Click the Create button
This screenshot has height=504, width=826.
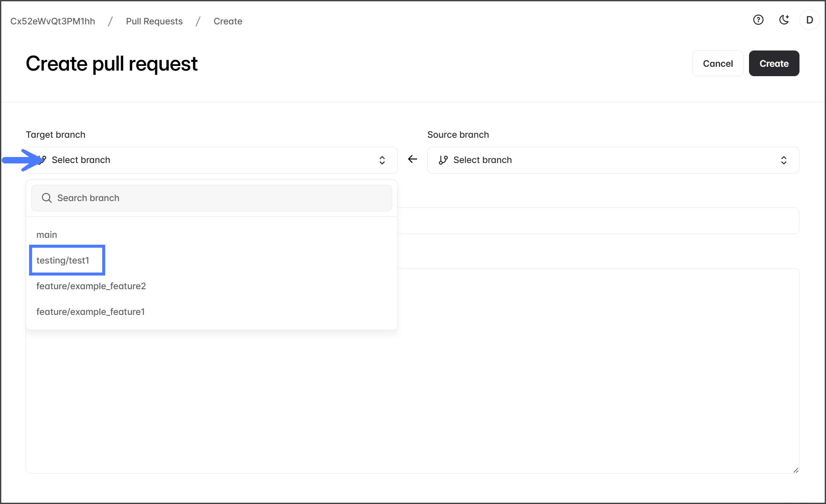(x=773, y=63)
